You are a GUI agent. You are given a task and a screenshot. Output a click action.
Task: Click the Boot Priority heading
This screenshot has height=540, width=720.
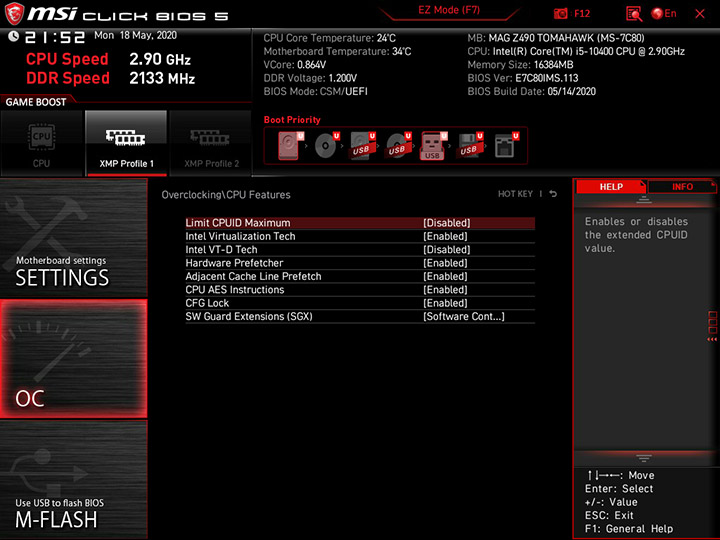click(x=292, y=120)
